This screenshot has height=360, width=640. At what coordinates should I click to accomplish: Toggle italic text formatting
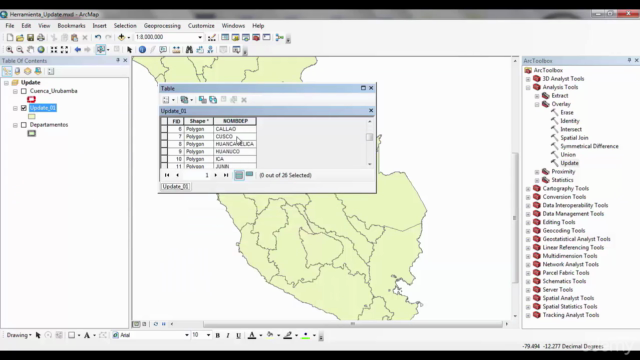click(x=228, y=336)
